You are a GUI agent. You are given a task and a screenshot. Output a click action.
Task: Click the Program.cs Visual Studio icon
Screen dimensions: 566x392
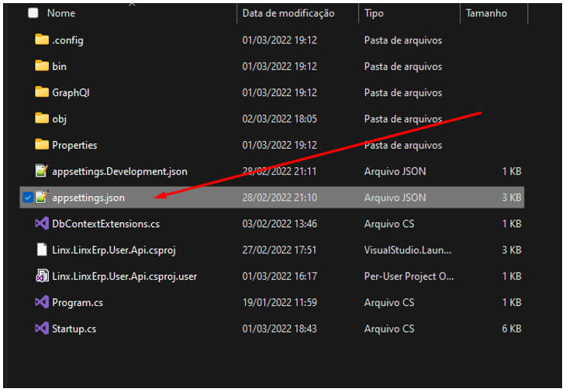coord(42,302)
